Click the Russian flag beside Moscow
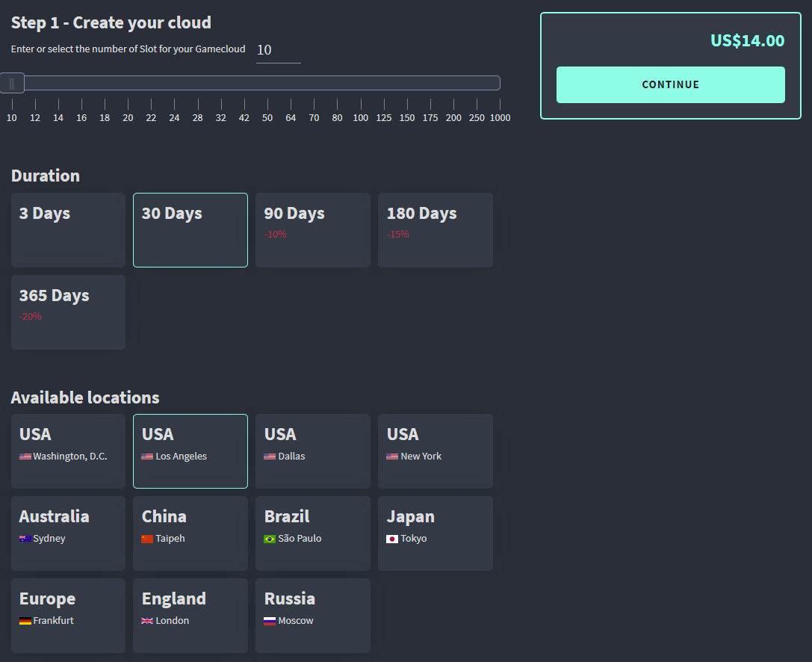Image resolution: width=812 pixels, height=662 pixels. click(270, 621)
